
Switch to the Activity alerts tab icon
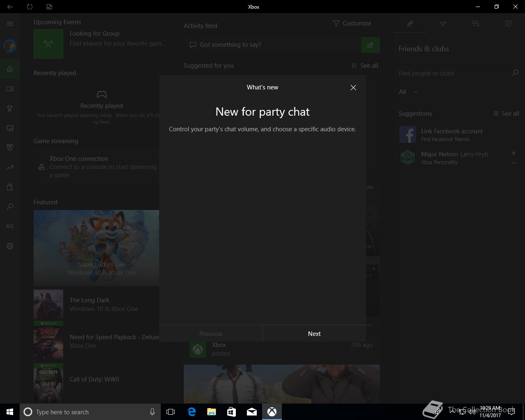click(x=509, y=24)
